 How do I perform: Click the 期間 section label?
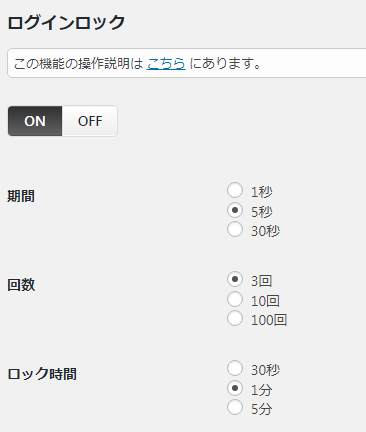tap(21, 196)
